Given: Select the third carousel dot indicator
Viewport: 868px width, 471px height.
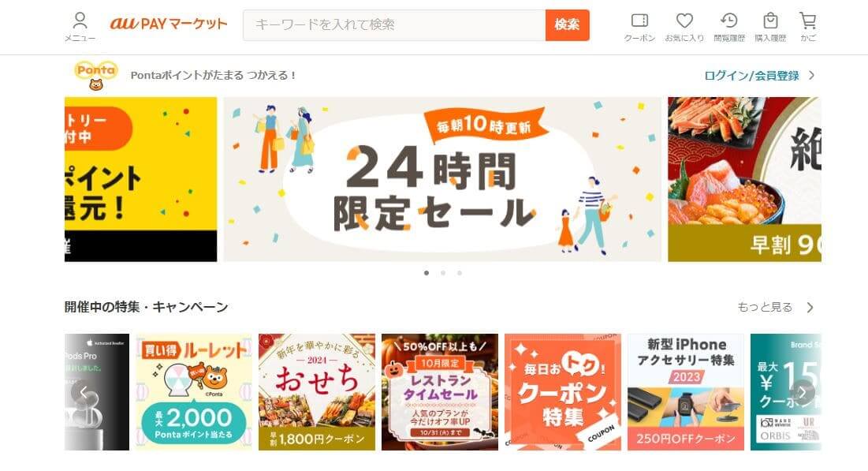Looking at the screenshot, I should (460, 273).
